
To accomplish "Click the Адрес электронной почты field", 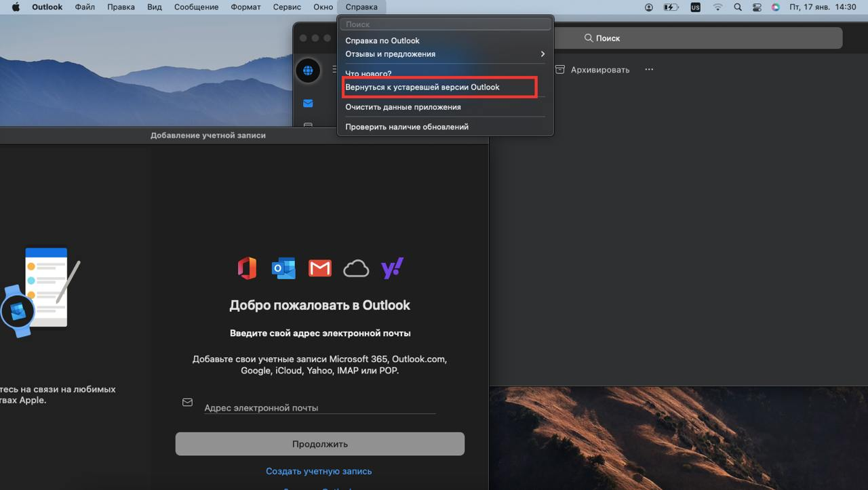I will tap(319, 407).
